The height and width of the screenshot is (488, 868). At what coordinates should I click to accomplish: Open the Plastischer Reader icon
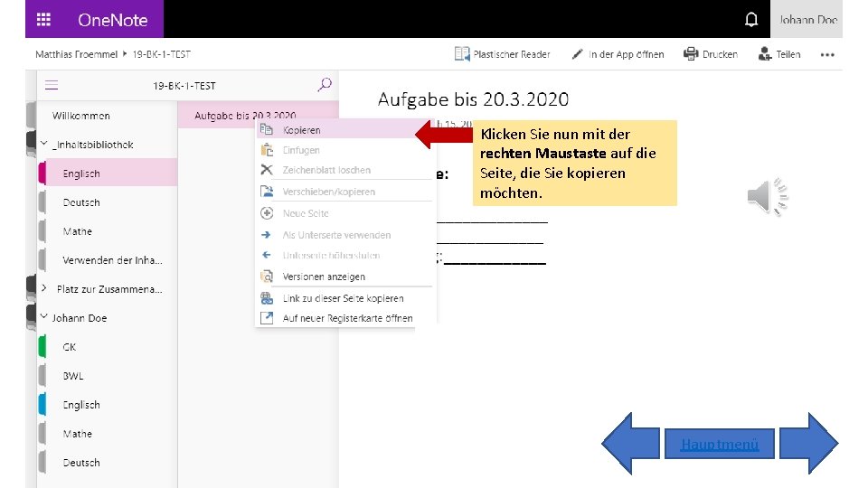[x=462, y=53]
